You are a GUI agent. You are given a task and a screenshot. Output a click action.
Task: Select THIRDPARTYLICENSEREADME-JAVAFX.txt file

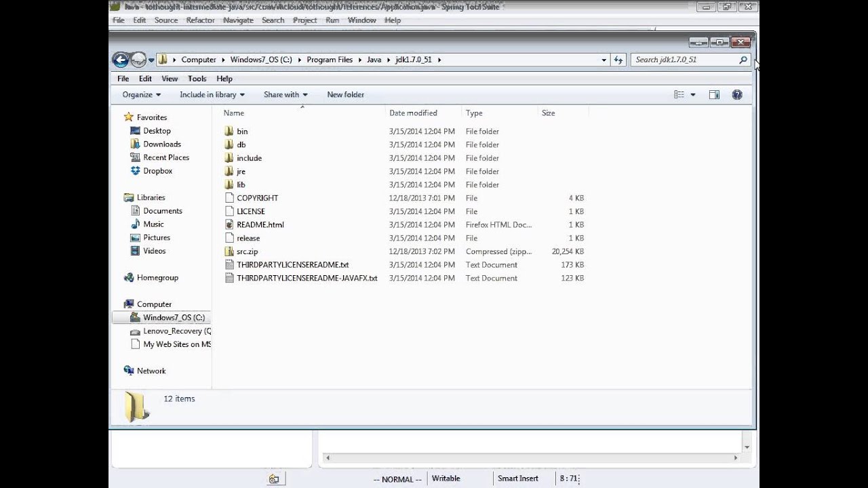tap(307, 278)
